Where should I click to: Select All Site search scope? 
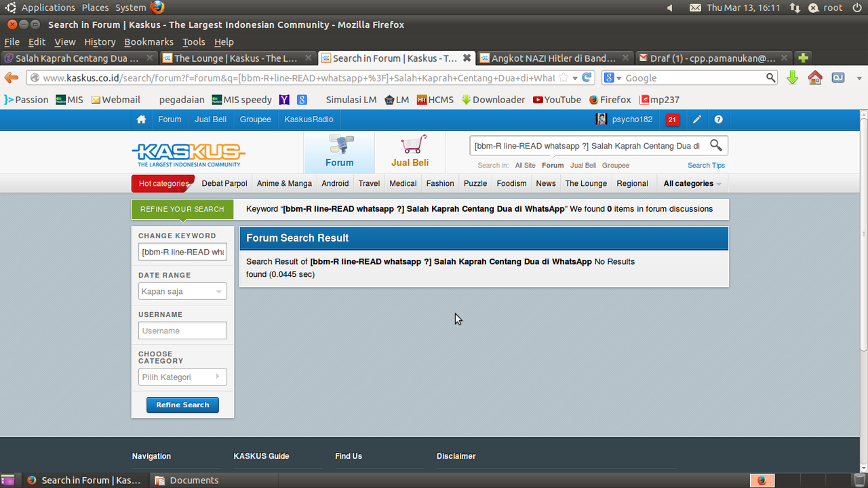(525, 165)
